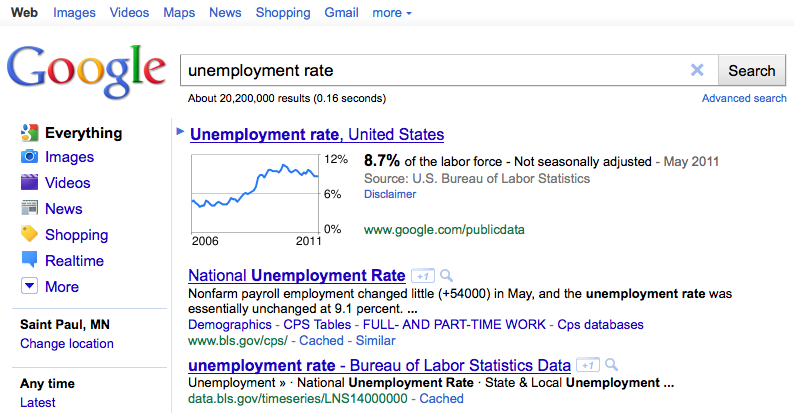Open Gmail from the top navigation
Screen dimensions: 794x413
(x=341, y=13)
